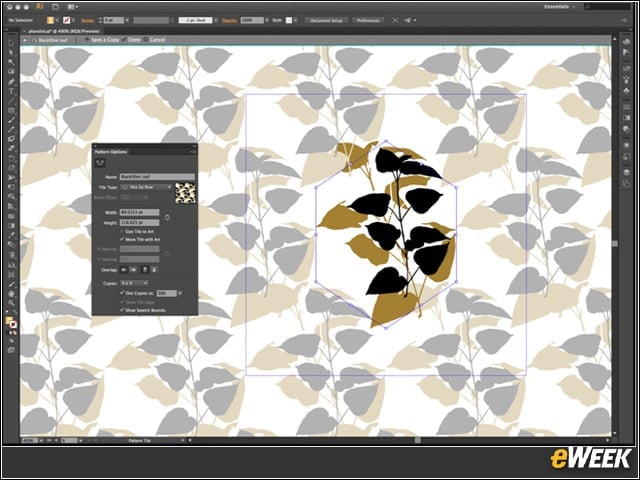Open the fill color dropdown arrow

click(x=57, y=20)
